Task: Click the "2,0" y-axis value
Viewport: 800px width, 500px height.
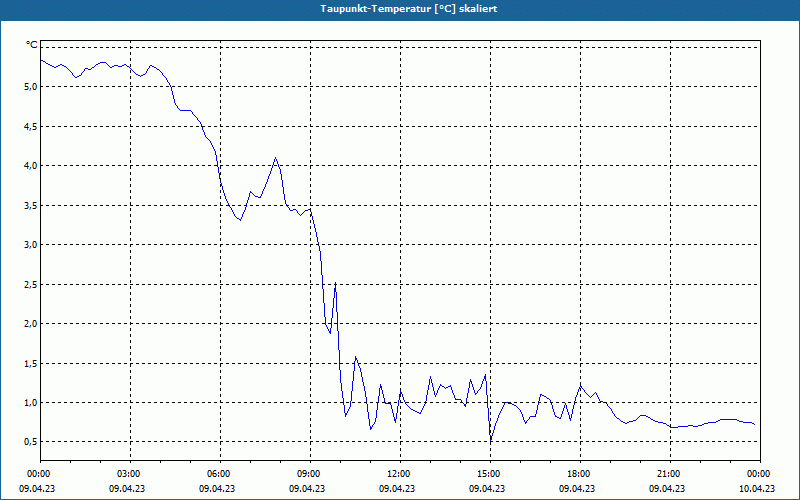Action: pyautogui.click(x=31, y=324)
